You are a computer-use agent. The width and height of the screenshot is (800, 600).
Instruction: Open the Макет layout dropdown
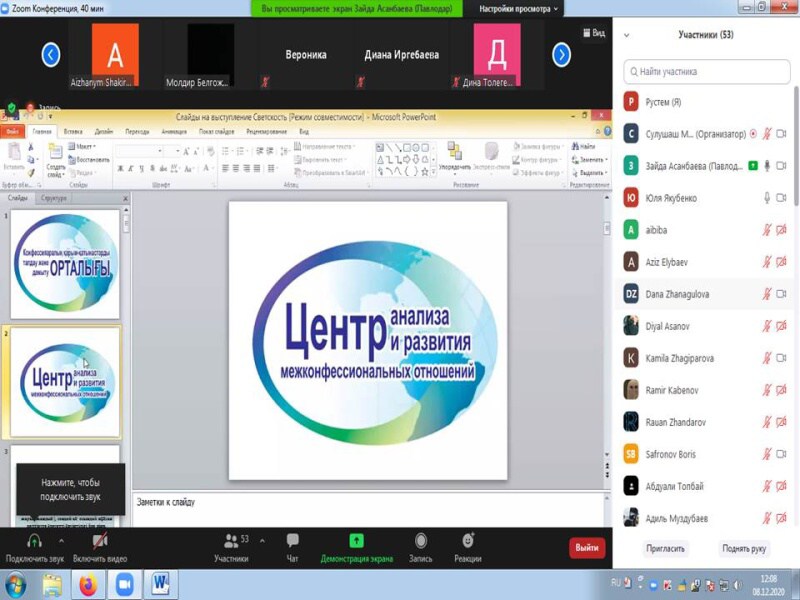82,146
